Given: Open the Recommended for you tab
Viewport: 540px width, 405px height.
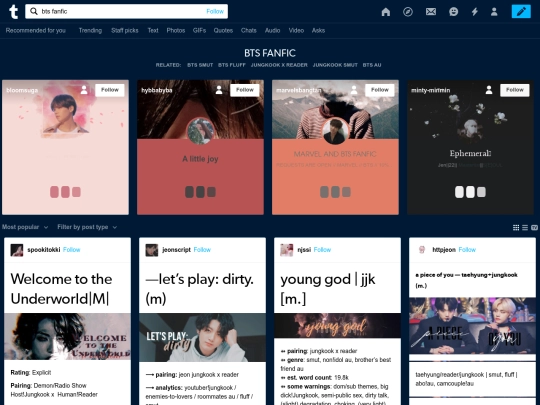Looking at the screenshot, I should tap(35, 30).
